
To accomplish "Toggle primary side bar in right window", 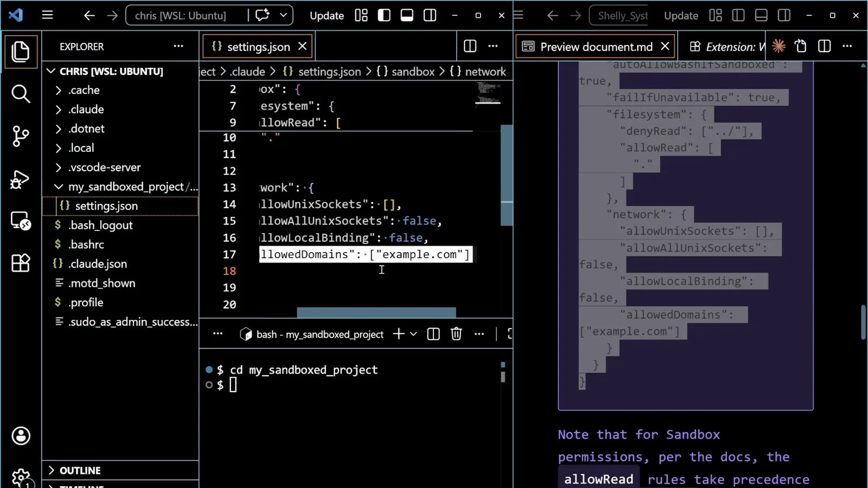I will coord(738,15).
